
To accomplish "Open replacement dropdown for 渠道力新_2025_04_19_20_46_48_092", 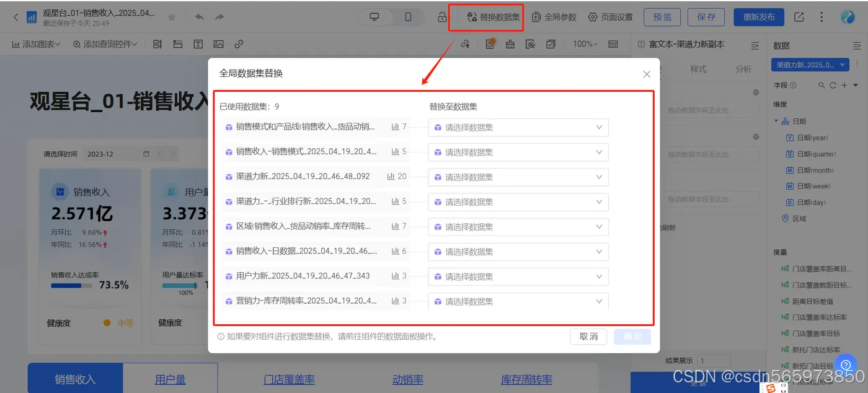I will tap(518, 177).
